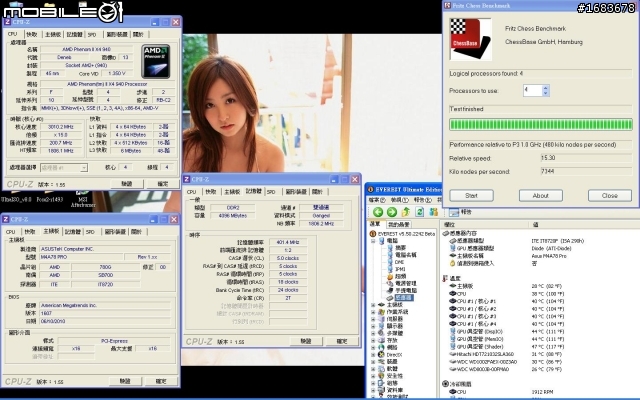640x400 pixels.
Task: Select Overclock (超頻) item in EVEREST tree
Action: click(400, 276)
